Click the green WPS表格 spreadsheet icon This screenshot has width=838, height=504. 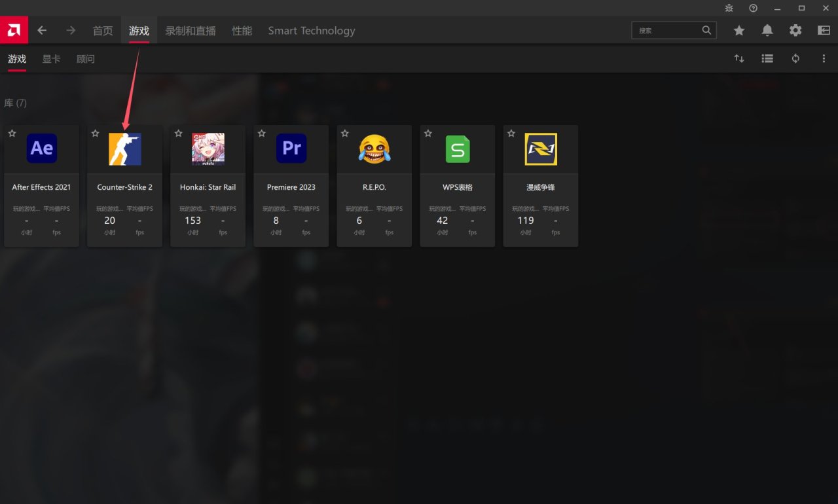pos(458,149)
